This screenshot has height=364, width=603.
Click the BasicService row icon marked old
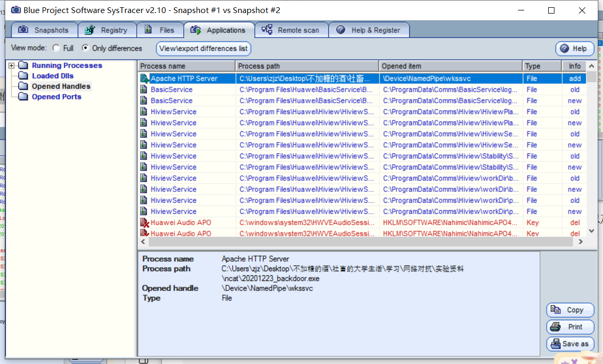[x=144, y=90]
